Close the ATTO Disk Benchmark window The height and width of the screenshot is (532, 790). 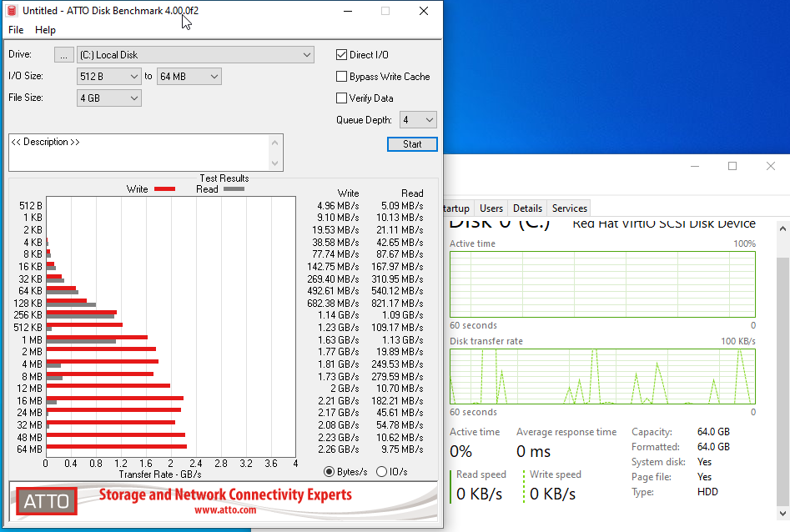(x=424, y=11)
